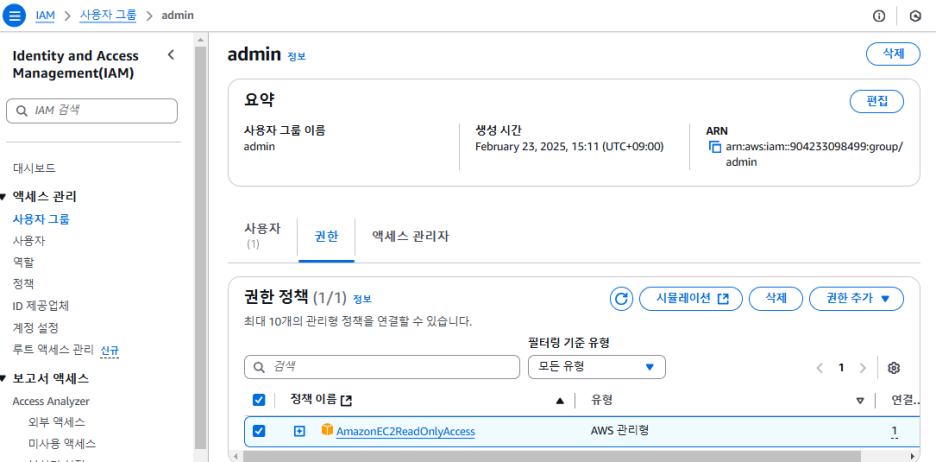
Task: Open 루트 액세스 관리 in the sidebar
Action: (54, 349)
